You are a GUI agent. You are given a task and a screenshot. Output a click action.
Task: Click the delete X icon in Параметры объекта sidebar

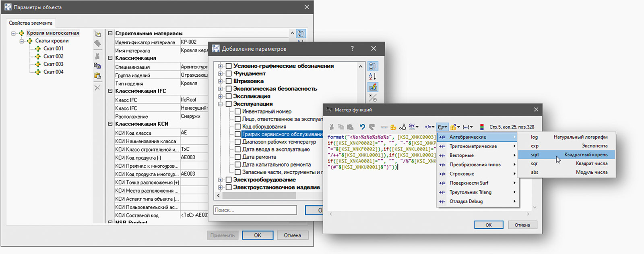coord(97,87)
